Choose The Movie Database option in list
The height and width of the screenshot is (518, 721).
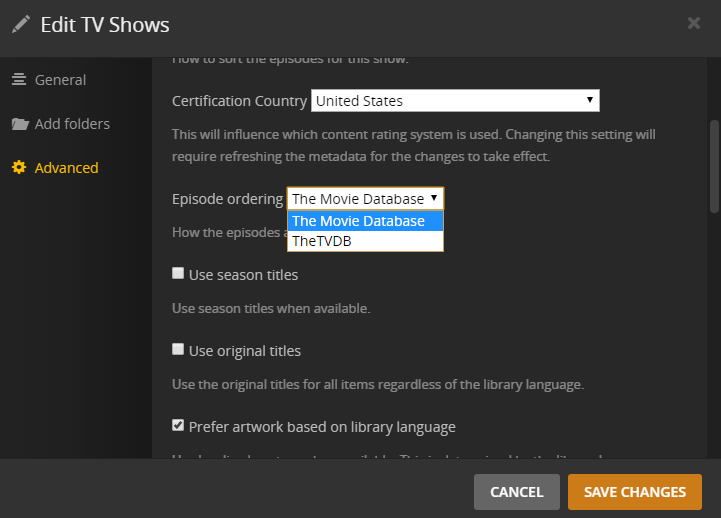(x=365, y=221)
